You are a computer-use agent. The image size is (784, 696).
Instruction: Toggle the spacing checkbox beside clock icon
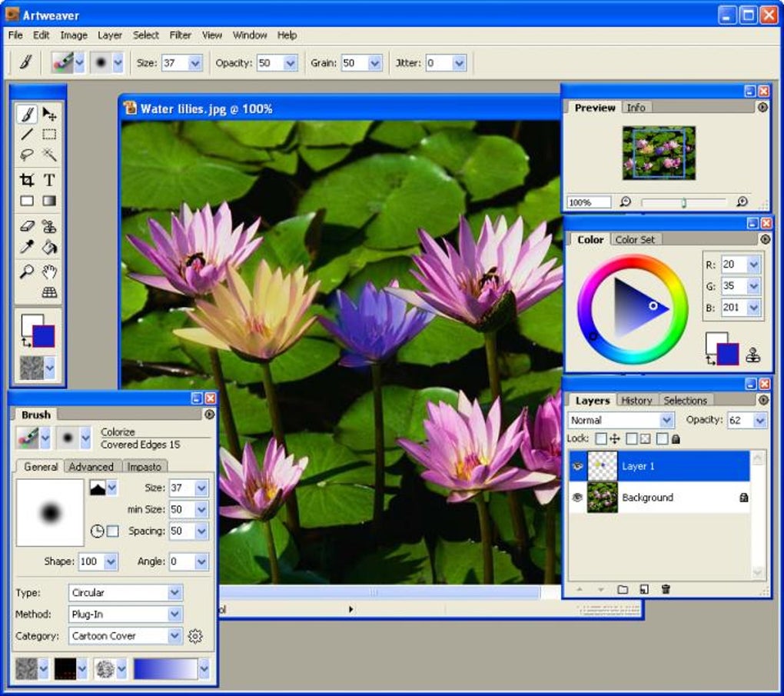tap(114, 531)
